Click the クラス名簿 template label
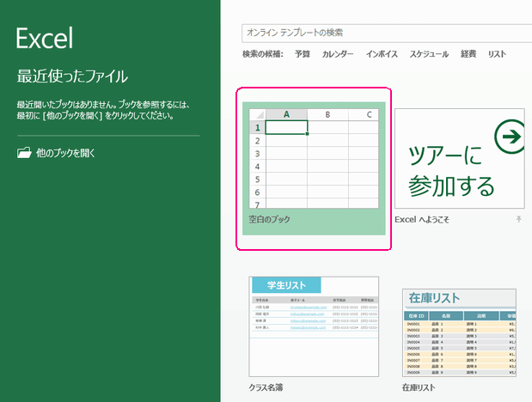This screenshot has height=402, width=532. click(266, 387)
